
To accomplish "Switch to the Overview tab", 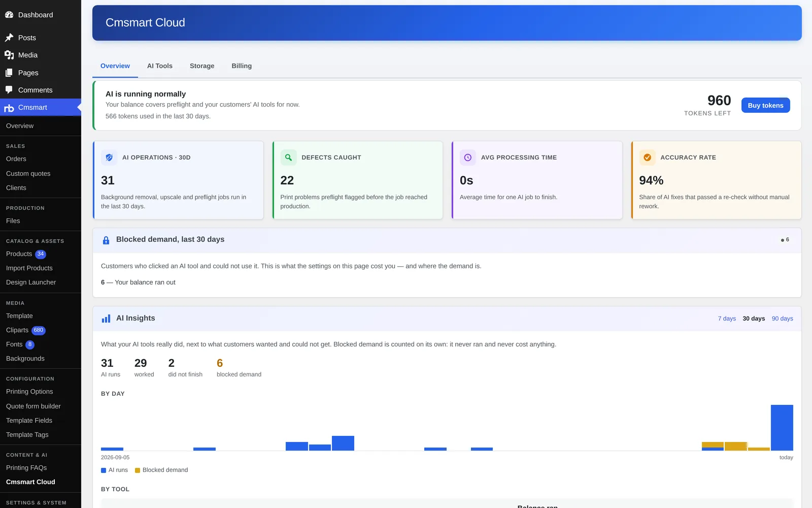I will (x=115, y=66).
